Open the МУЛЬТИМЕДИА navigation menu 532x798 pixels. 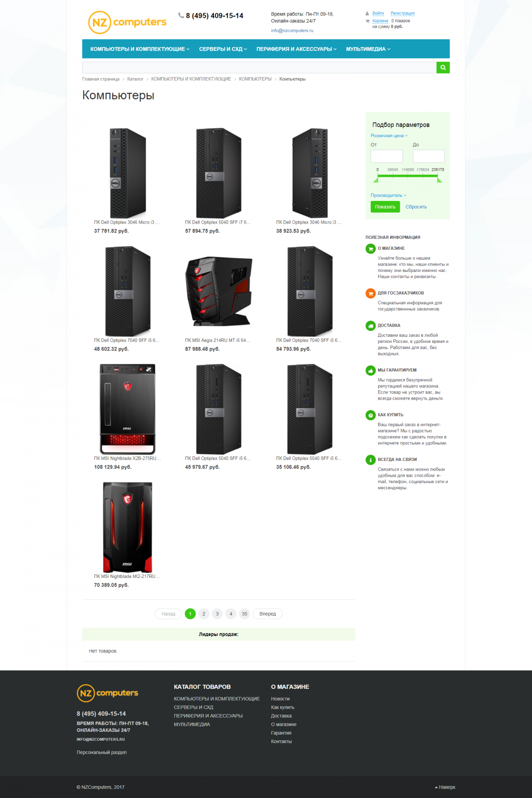coord(368,49)
